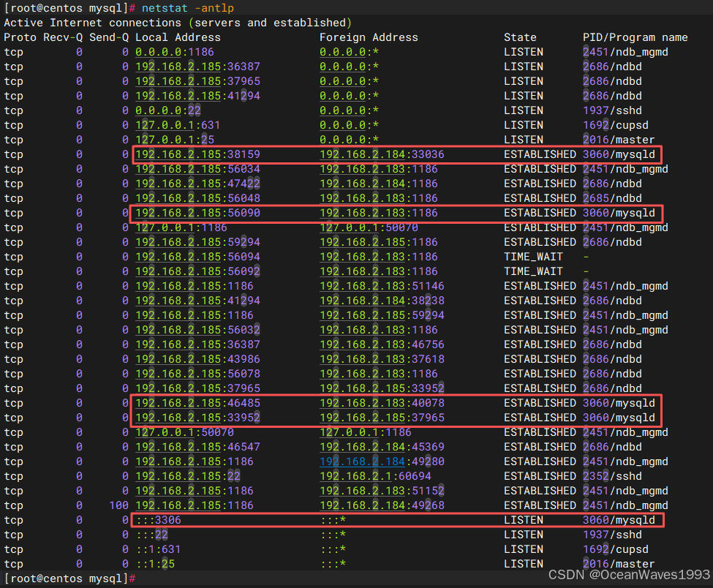
Task: Click local address 192.168.2.185:56090
Action: (x=197, y=213)
